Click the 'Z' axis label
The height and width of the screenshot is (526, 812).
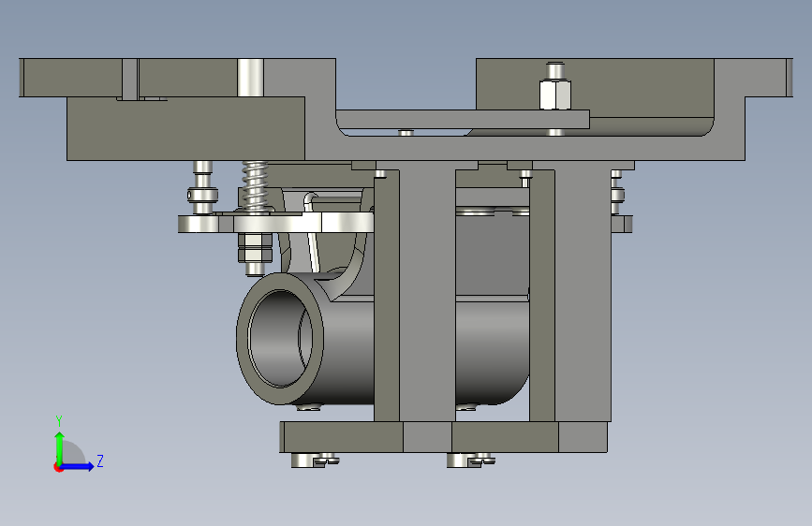[100, 460]
